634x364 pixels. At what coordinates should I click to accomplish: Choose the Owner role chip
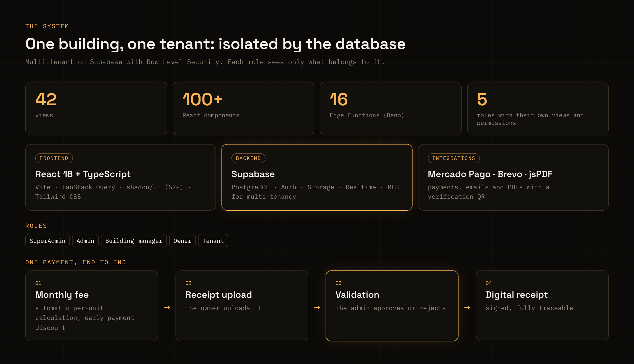183,241
